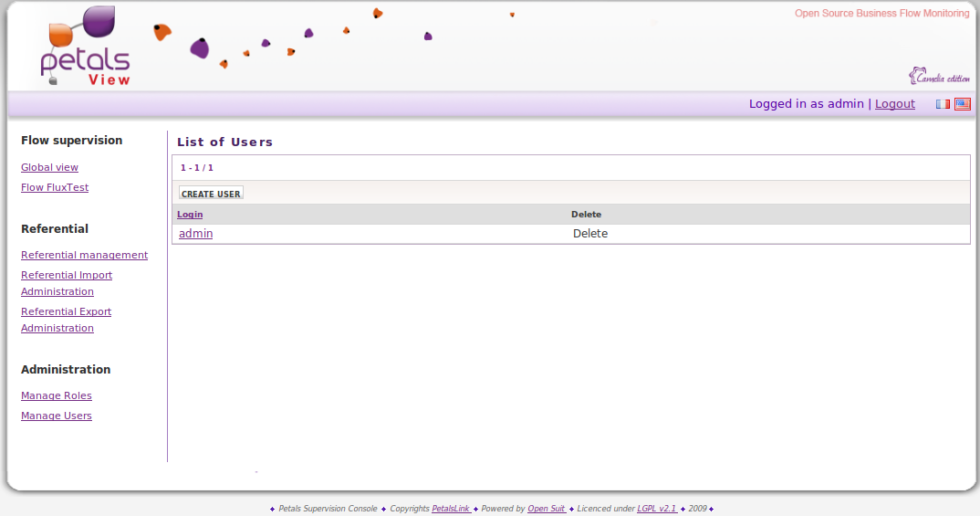Navigate to Manage Users
Image resolution: width=980 pixels, height=516 pixels.
point(57,416)
